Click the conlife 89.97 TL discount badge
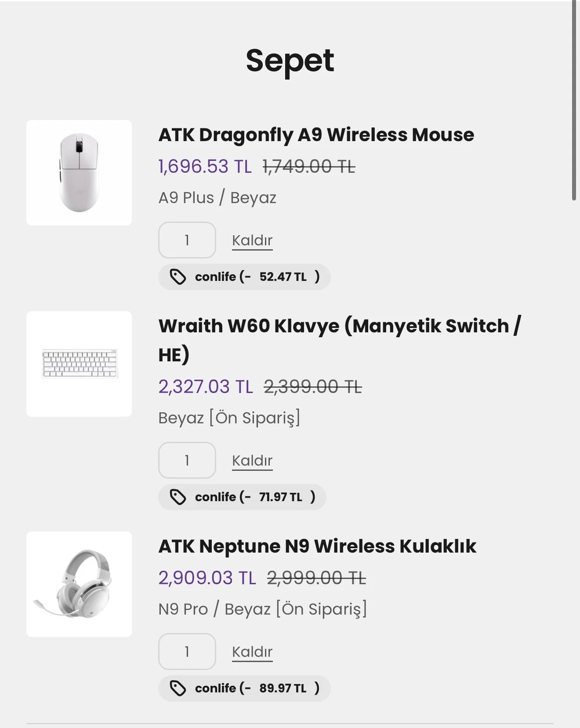Screen dimensions: 580x728 pyautogui.click(x=257, y=688)
